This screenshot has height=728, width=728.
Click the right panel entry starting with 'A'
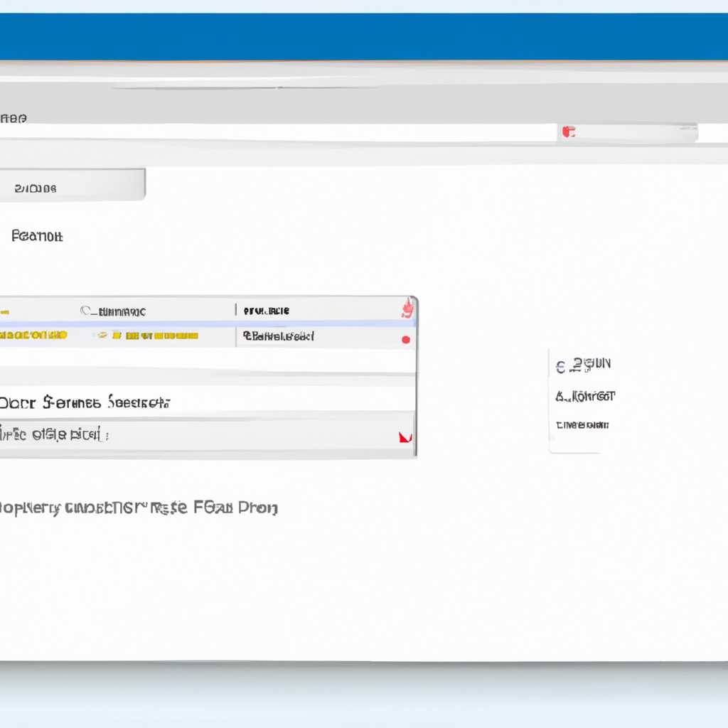point(585,397)
